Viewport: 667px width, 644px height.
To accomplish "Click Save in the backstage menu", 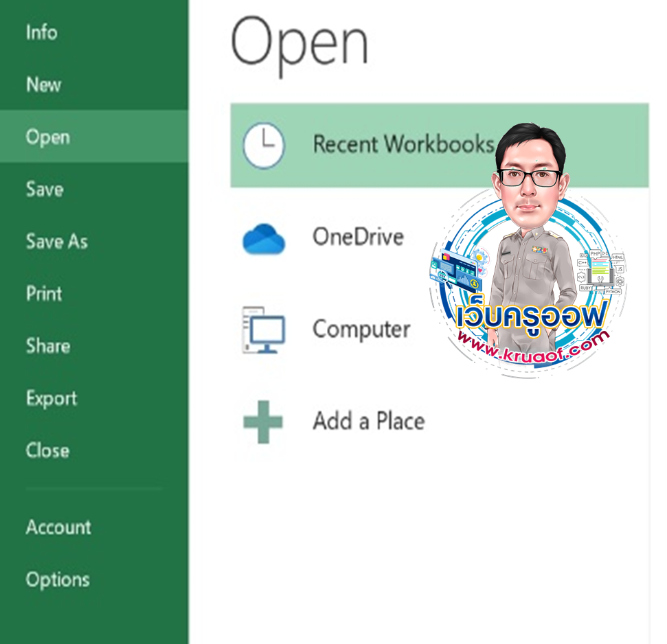I will tap(45, 189).
